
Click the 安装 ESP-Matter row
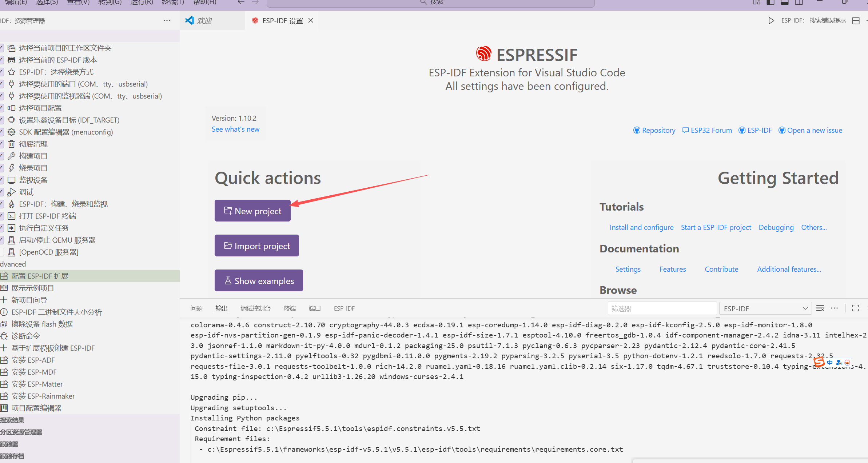click(x=90, y=384)
